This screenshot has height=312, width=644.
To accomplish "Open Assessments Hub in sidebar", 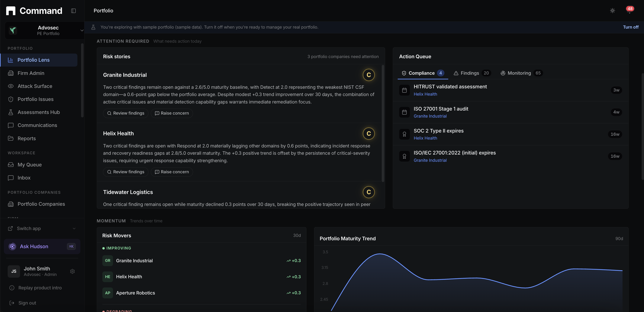I will 39,112.
